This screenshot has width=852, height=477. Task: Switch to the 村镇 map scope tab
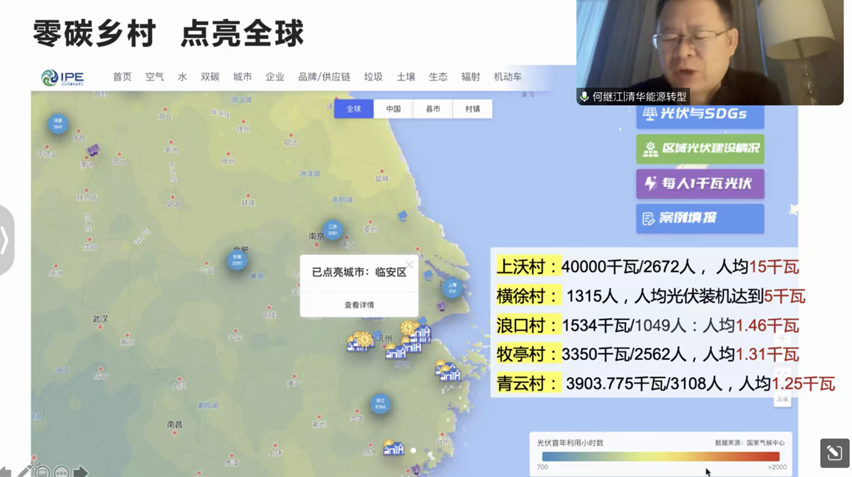point(472,109)
